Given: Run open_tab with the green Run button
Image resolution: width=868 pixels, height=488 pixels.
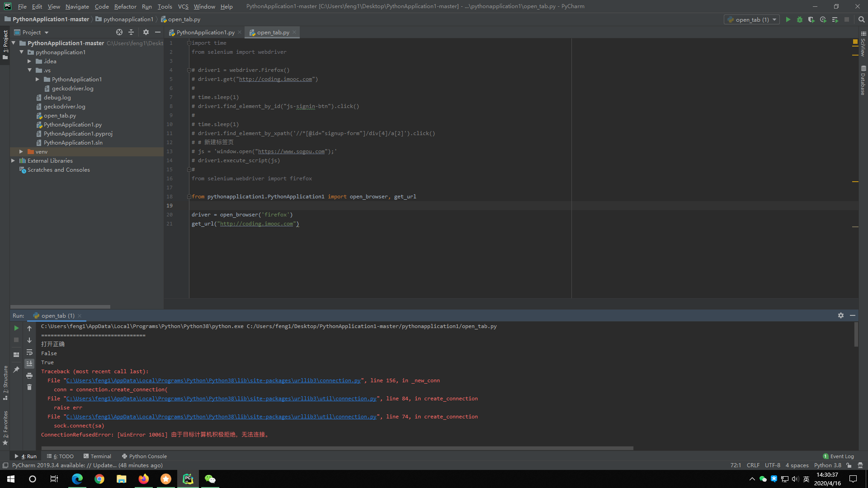Looking at the screenshot, I should 788,19.
